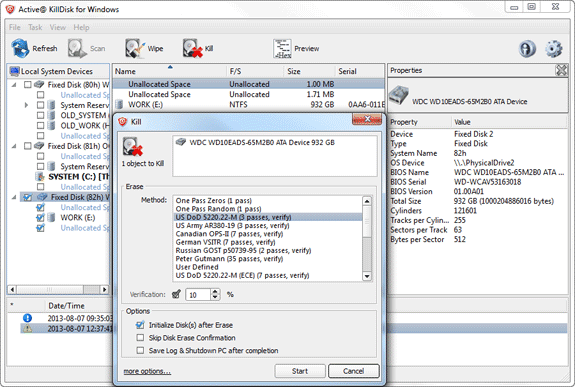575x387 pixels.
Task: Click the Local System Devices computer icon
Action: 14,71
